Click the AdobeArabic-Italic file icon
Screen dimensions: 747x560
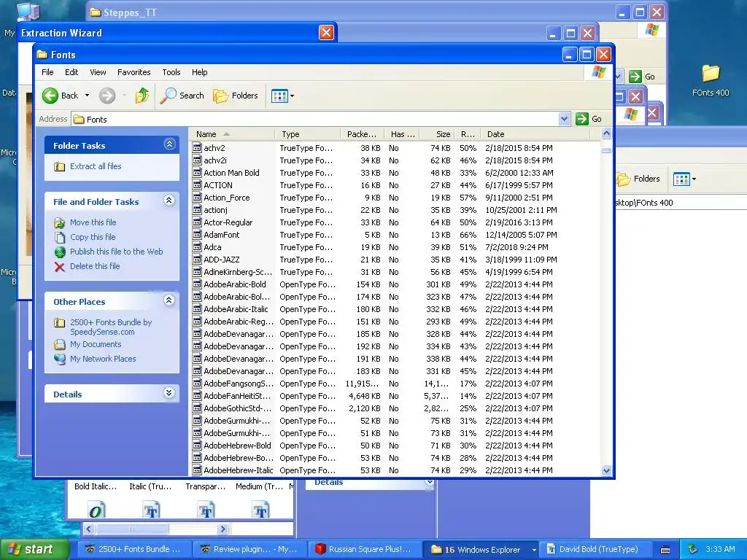click(197, 308)
